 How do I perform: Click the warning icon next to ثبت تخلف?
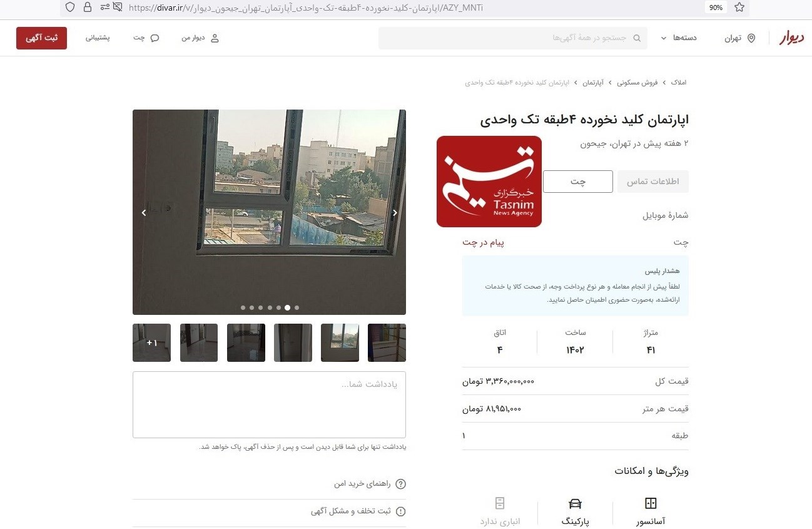(x=401, y=511)
